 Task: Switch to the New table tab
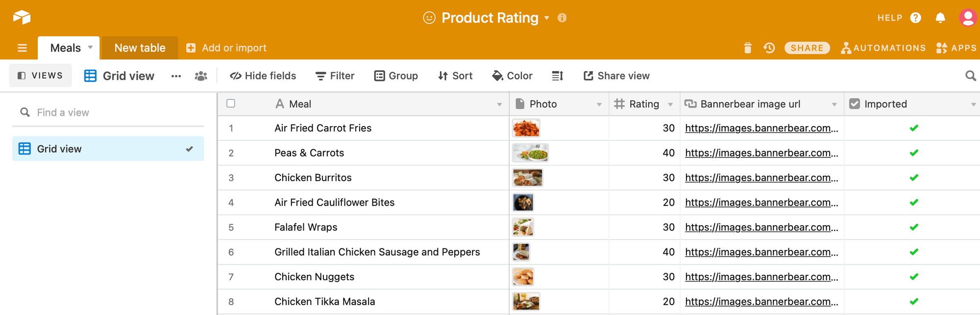tap(140, 48)
